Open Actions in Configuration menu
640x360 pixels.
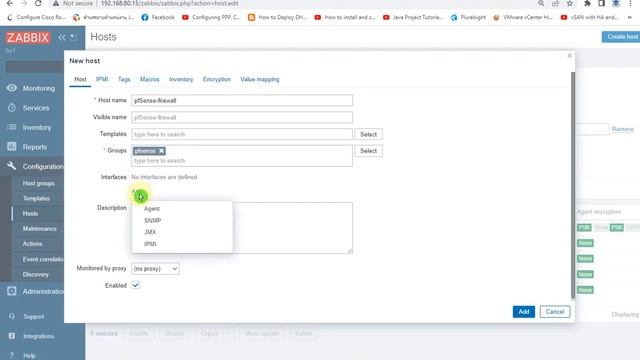[32, 244]
